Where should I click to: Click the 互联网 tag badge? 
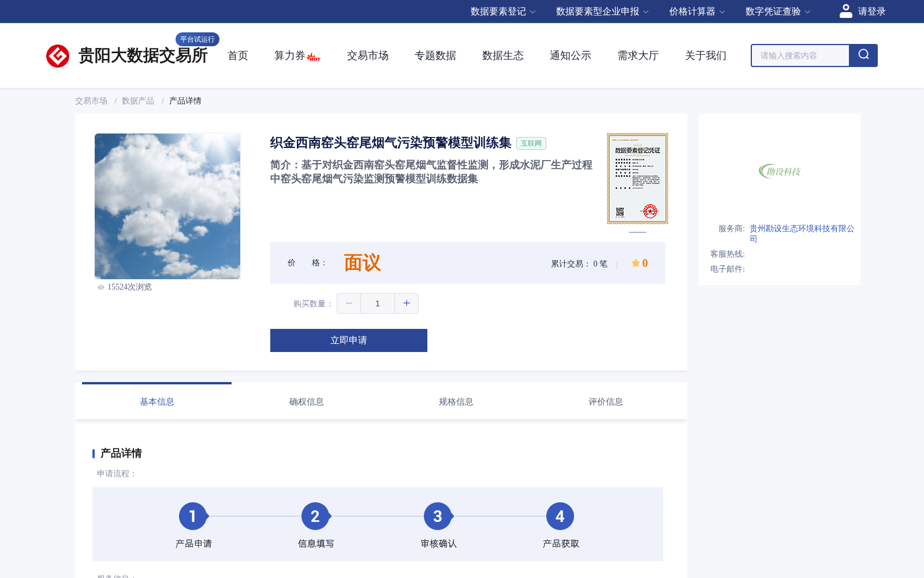pos(531,143)
